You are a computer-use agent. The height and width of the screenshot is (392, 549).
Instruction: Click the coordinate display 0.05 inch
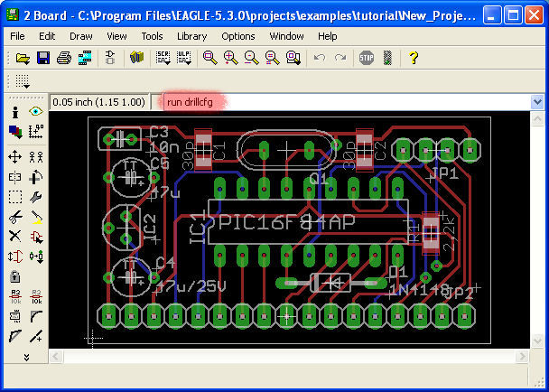click(99, 102)
